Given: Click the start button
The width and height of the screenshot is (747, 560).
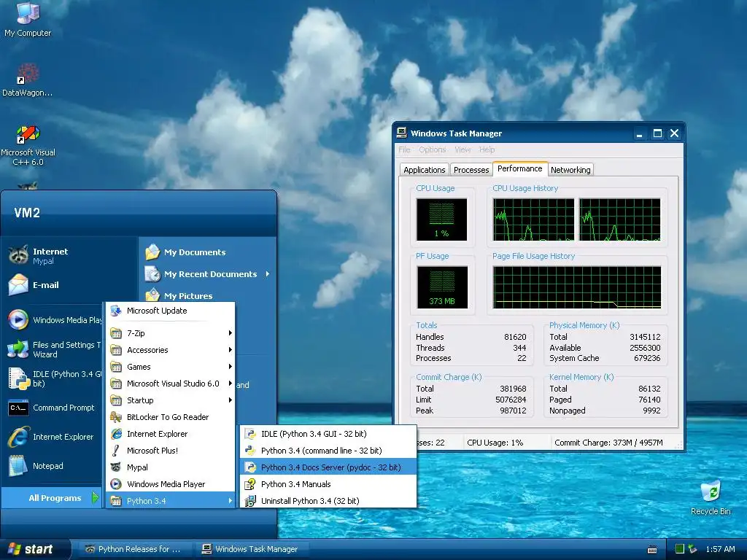Looking at the screenshot, I should (34, 549).
